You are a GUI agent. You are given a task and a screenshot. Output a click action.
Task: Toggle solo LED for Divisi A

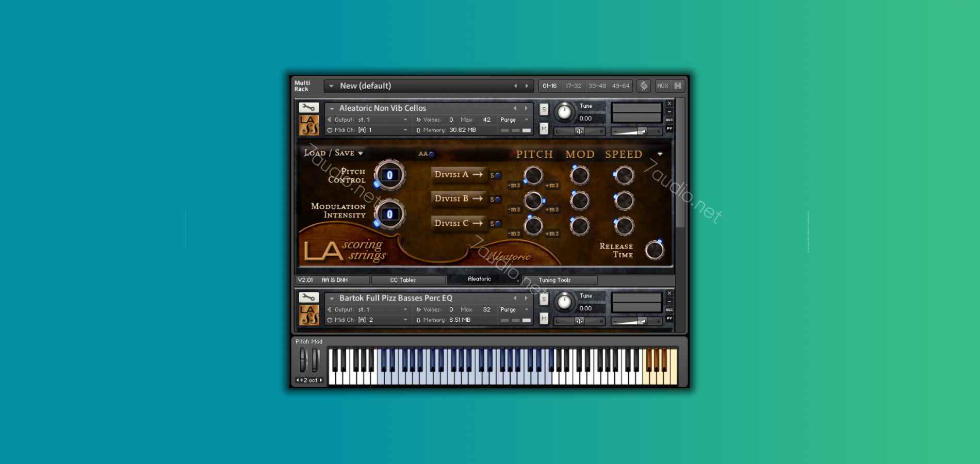(x=498, y=175)
